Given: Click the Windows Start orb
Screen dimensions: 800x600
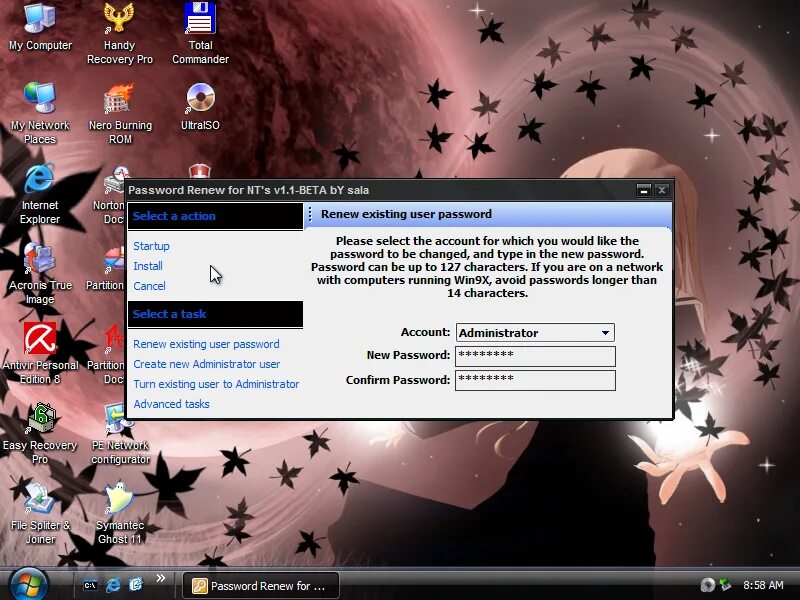Looking at the screenshot, I should click(29, 585).
